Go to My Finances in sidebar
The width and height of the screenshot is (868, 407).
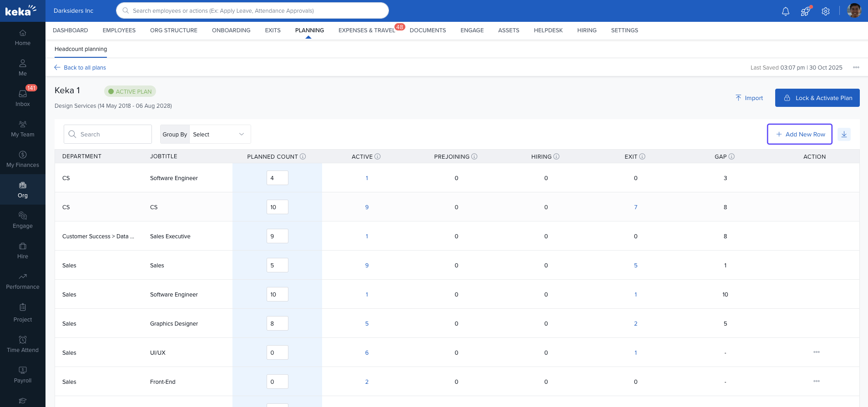pyautogui.click(x=23, y=159)
